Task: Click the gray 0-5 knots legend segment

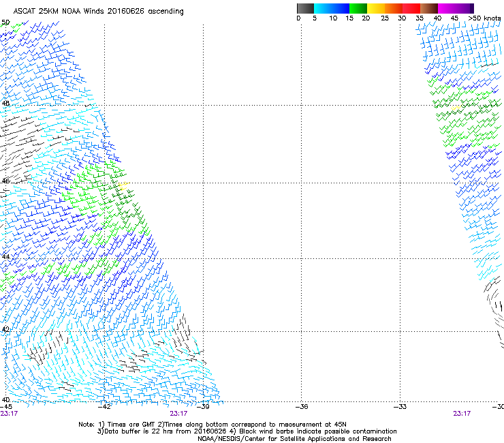Action: pos(305,8)
